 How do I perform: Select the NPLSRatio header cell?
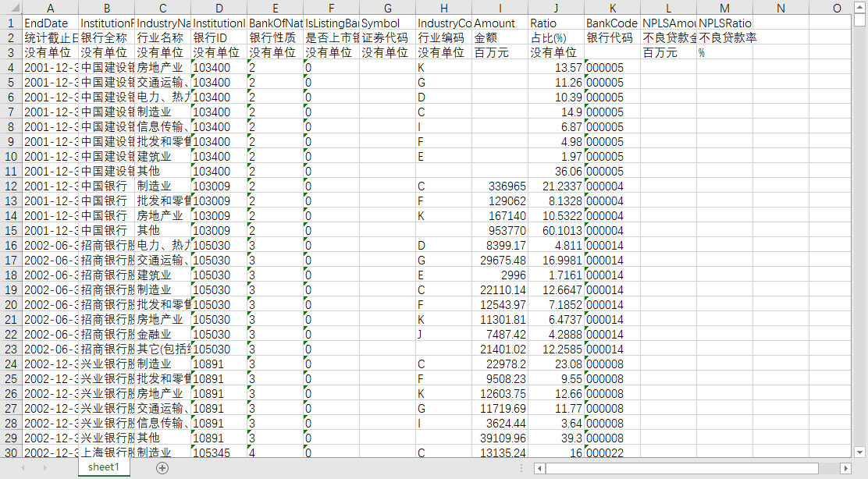(x=724, y=23)
